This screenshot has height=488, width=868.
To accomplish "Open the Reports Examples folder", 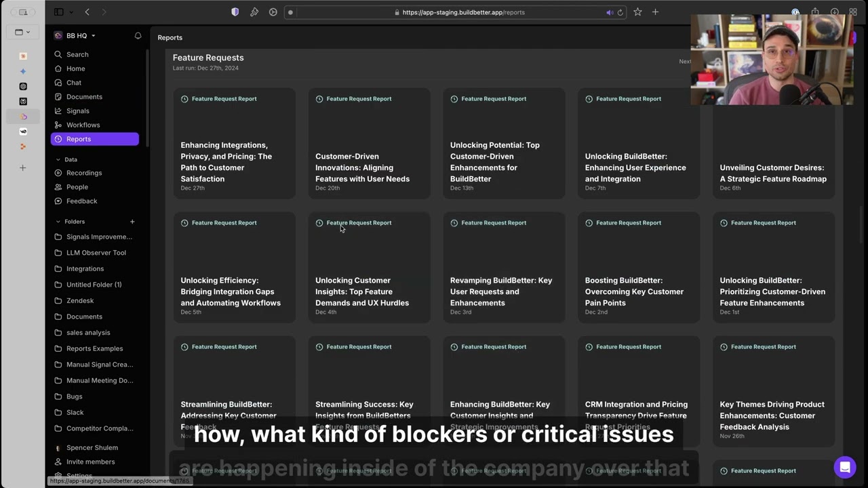I will click(95, 348).
